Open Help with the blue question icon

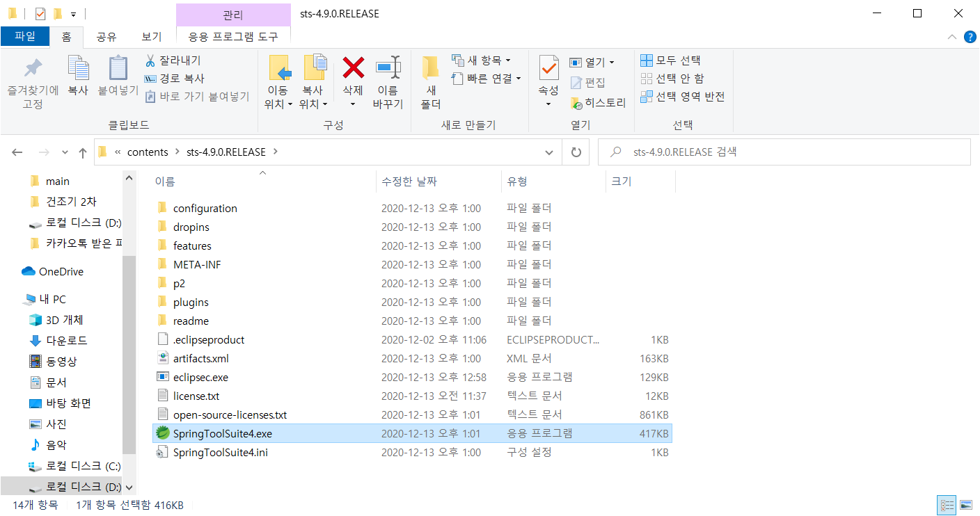click(x=969, y=37)
